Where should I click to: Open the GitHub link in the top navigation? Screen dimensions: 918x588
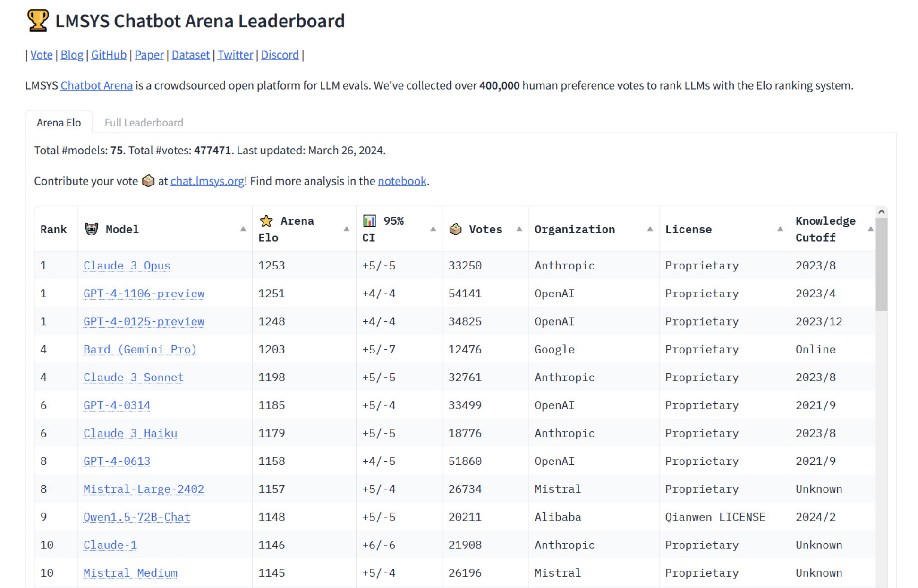(x=109, y=55)
